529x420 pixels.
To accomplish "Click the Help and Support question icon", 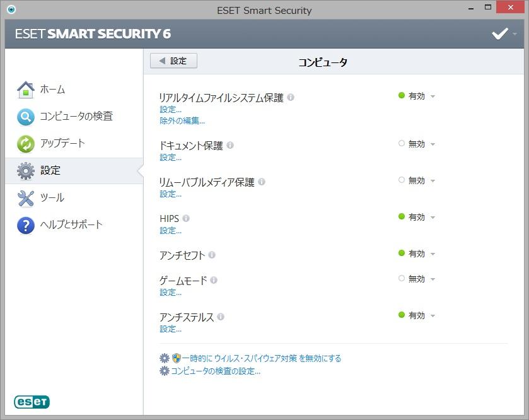I will tap(25, 225).
